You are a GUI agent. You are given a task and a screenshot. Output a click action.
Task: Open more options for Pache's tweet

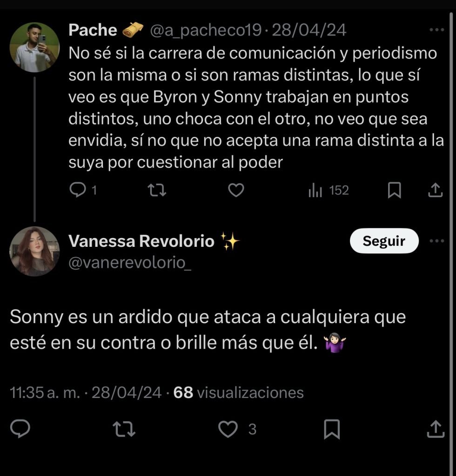[x=436, y=30]
